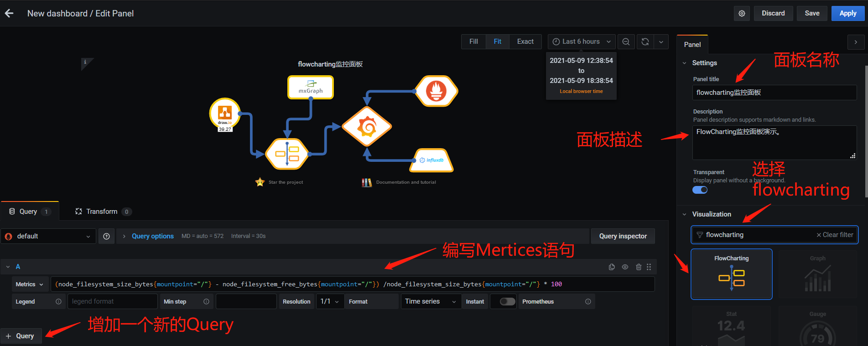Show panel info corner icon
Screen dimensions: 868x346
click(85, 62)
